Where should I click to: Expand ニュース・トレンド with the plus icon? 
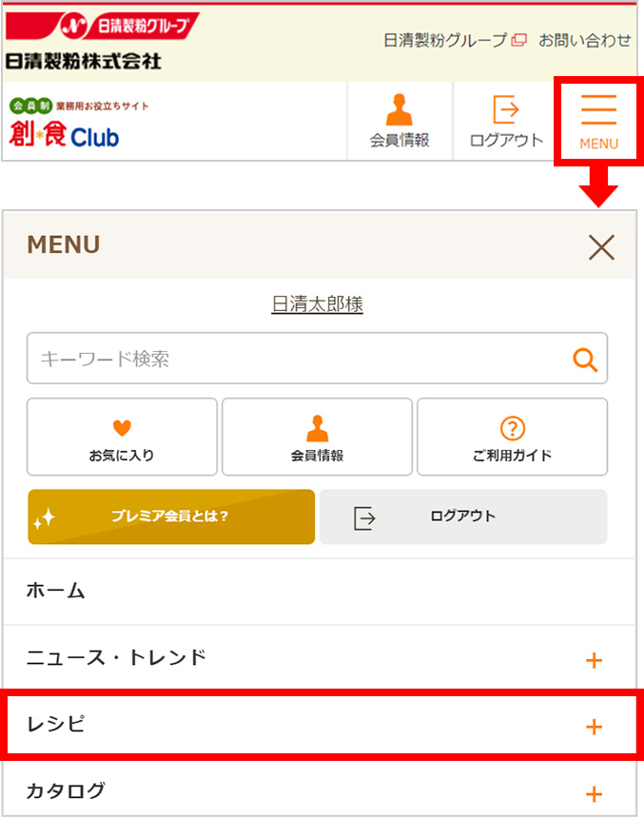coord(594,660)
